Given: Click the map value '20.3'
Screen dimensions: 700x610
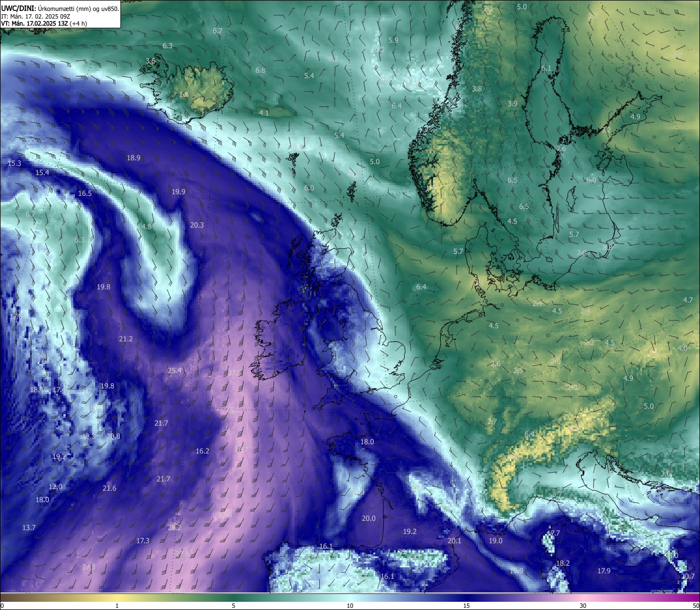Looking at the screenshot, I should point(197,225).
